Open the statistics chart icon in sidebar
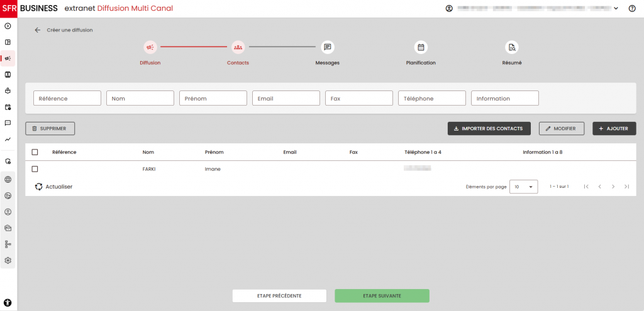The image size is (644, 311). tap(8, 139)
